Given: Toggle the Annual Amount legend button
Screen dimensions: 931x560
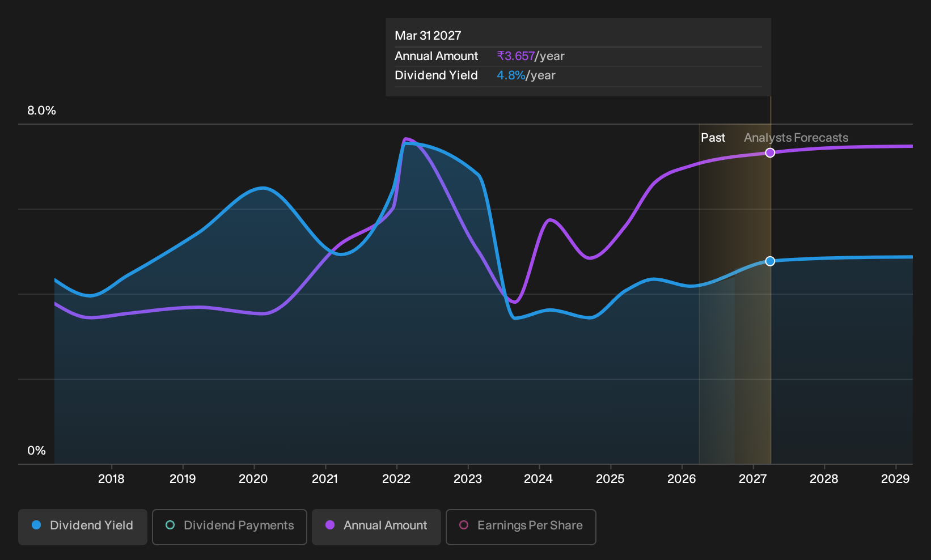Looking at the screenshot, I should click(x=376, y=527).
